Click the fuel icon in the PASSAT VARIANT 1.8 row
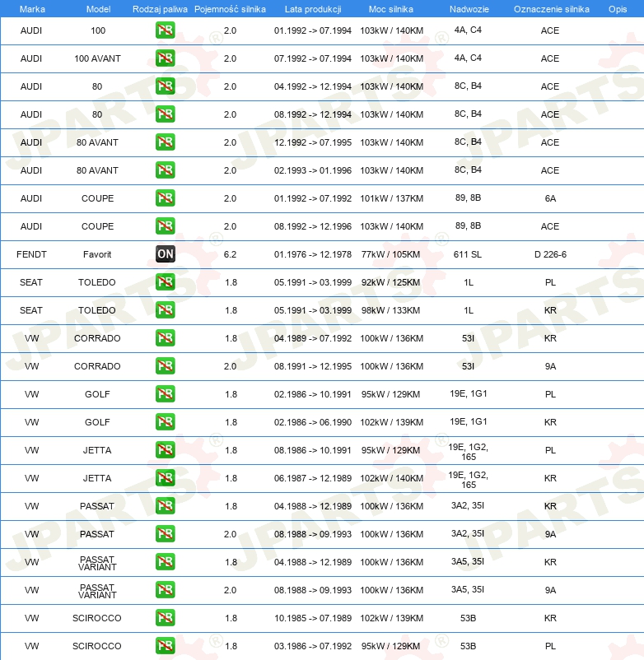Screen dimensions: 644x660 point(165,562)
